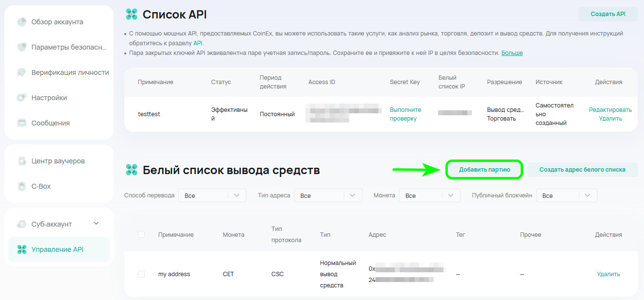Open the Монета filter dropdown

point(429,195)
